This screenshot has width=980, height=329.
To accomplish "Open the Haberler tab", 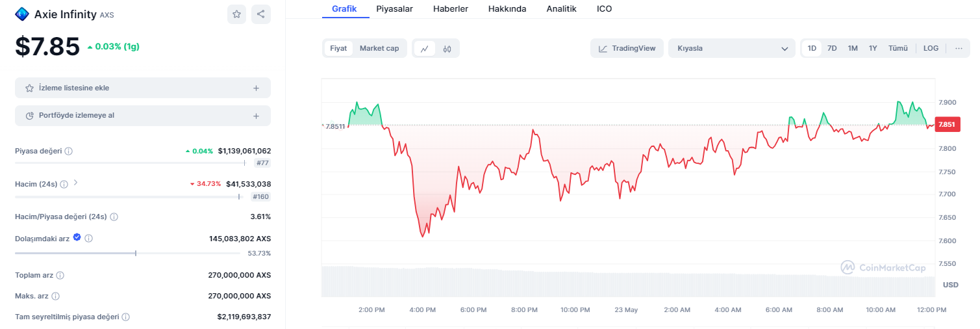I will 451,9.
